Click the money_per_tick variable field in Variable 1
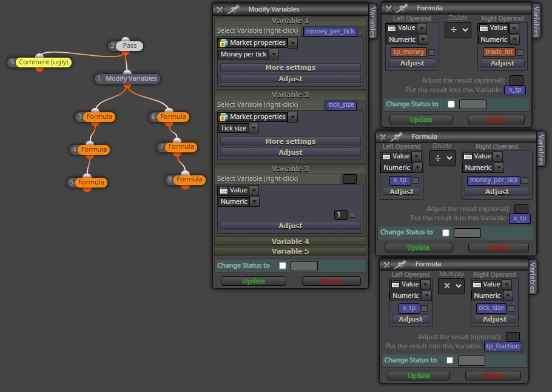Viewport: 552px width, 392px height. pos(330,32)
